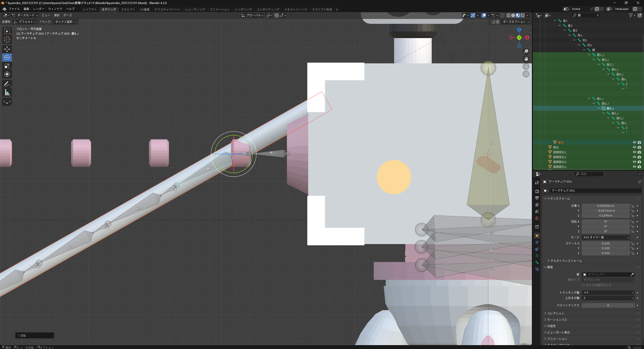Image resolution: width=644 pixels, height=349 pixels.
Task: Select the Rotate tool in toolbar
Action: point(7,57)
